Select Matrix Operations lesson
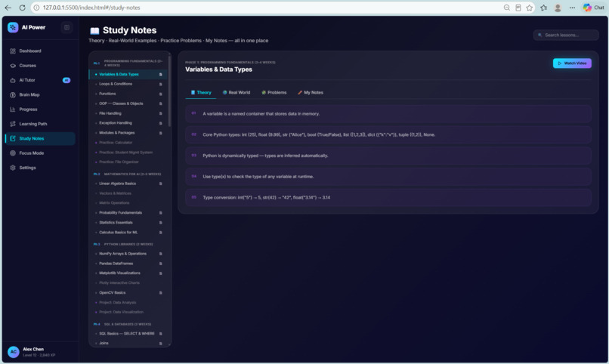Screen dimensions: 609x364 [x=128, y=203]
